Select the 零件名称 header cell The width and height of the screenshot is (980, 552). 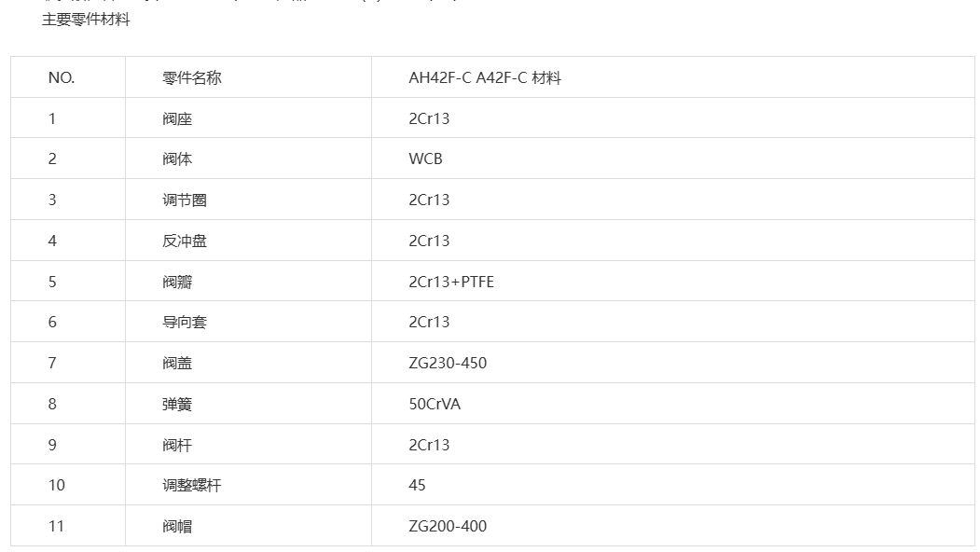(x=248, y=77)
